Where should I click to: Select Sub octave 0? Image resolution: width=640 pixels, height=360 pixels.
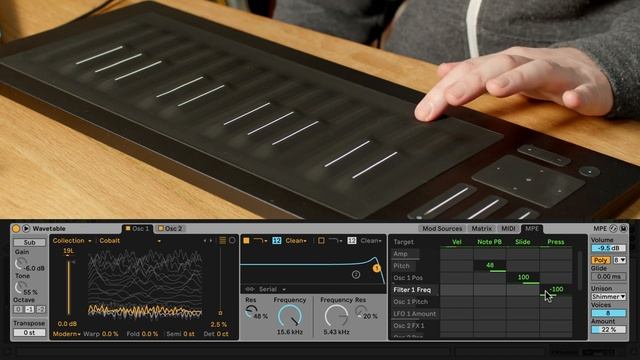click(18, 309)
